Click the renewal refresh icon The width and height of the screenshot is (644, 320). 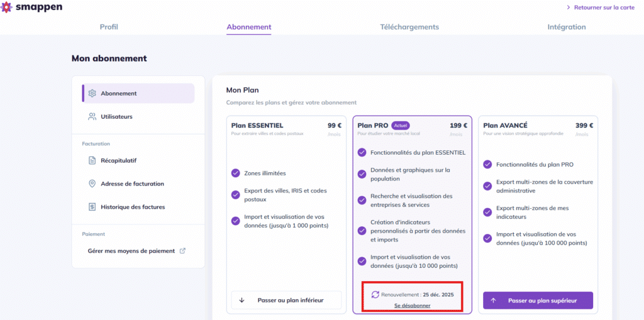pyautogui.click(x=375, y=294)
